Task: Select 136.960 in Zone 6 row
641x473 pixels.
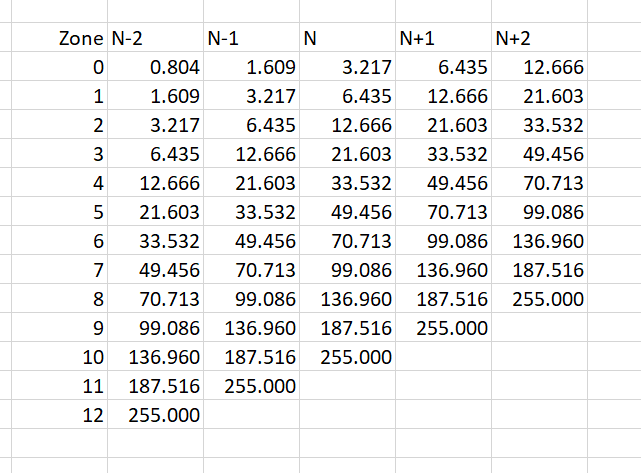Action: coord(540,240)
